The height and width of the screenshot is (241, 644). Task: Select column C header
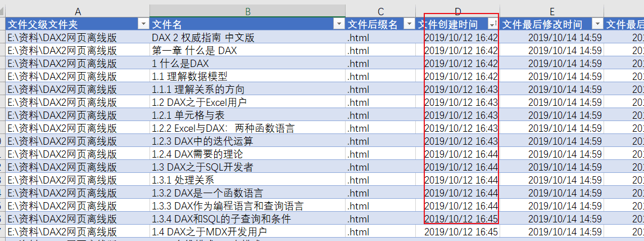pos(381,11)
